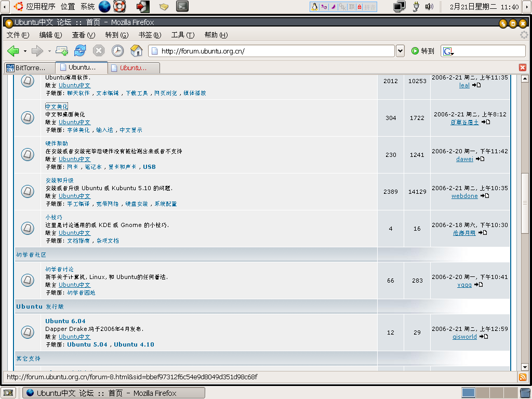Click the network monitor tray icon
This screenshot has width=532, height=399.
tap(400, 6)
